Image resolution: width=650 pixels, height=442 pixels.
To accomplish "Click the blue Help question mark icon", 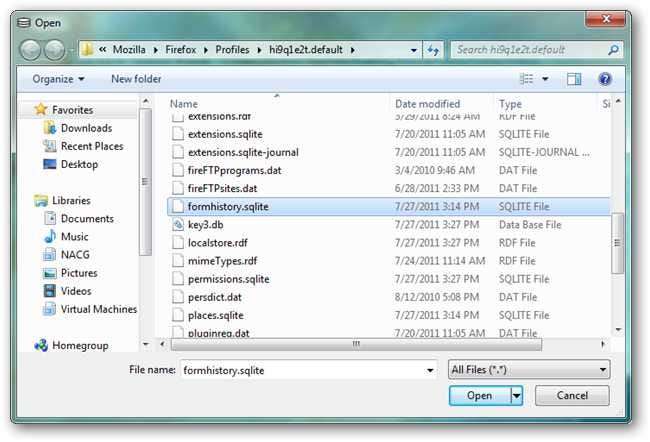I will [x=605, y=79].
